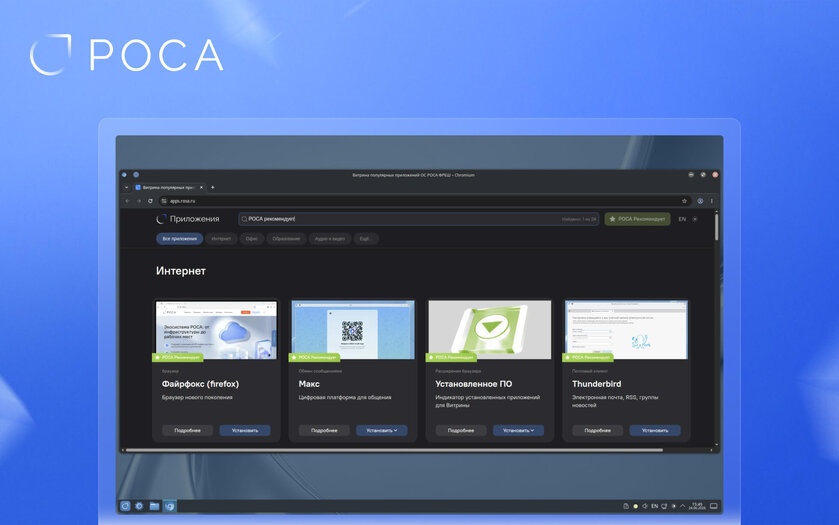Open the browser profile icon

click(x=700, y=201)
